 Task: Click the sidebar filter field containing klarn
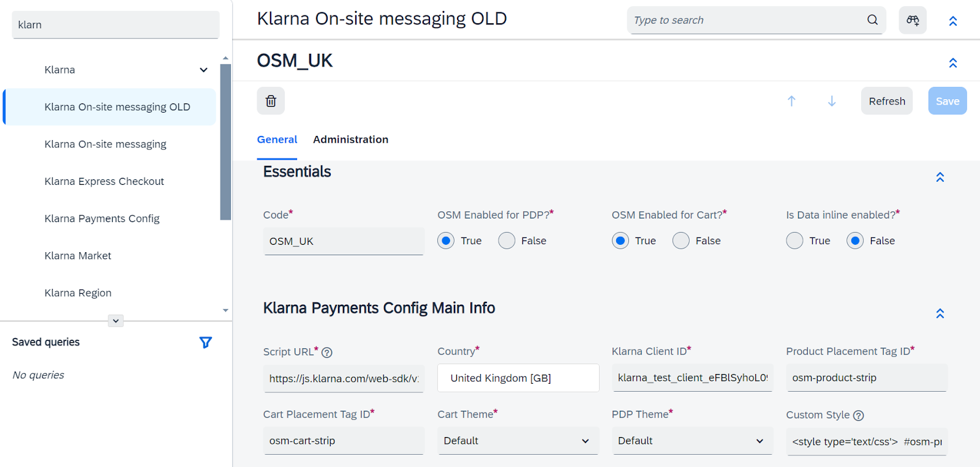(x=116, y=24)
